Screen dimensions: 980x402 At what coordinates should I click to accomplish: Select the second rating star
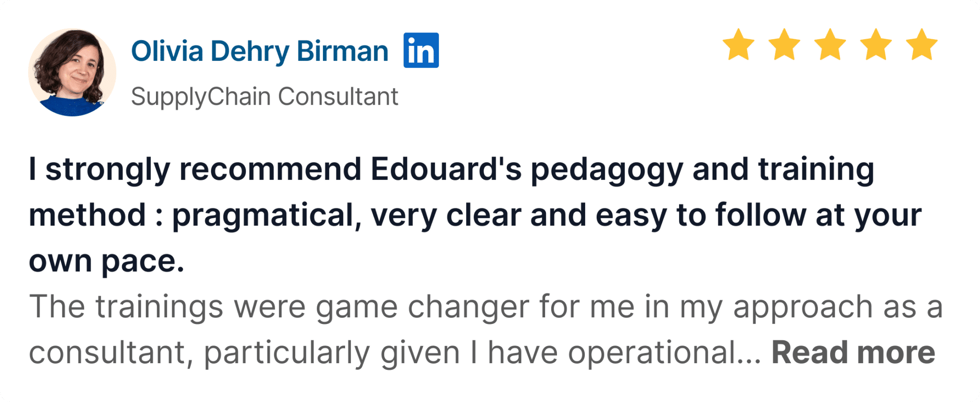pyautogui.click(x=784, y=45)
